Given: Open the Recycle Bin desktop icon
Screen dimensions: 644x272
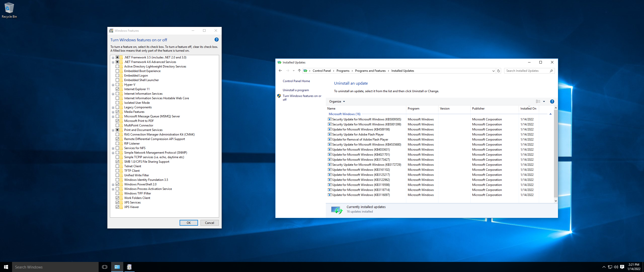Looking at the screenshot, I should 9,10.
